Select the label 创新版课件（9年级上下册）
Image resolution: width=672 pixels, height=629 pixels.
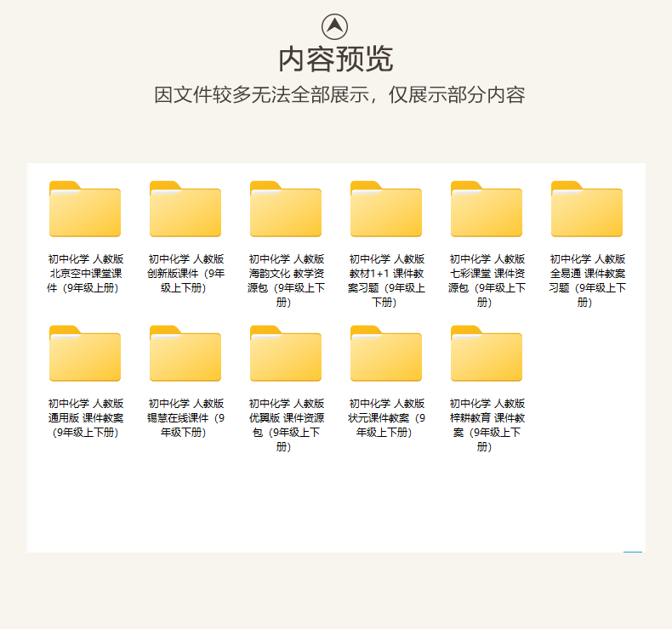tap(185, 273)
